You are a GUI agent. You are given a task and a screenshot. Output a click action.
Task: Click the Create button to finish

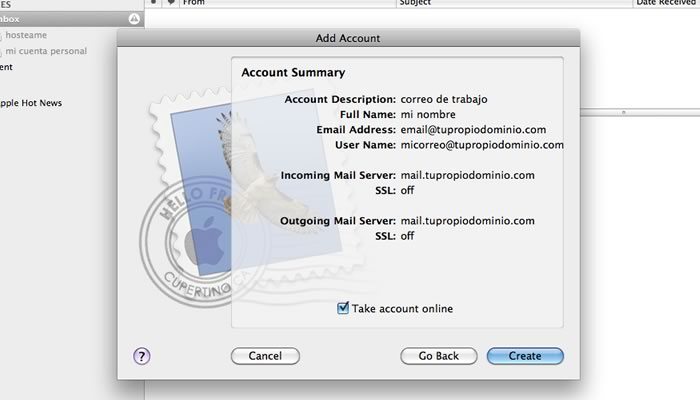tap(525, 356)
